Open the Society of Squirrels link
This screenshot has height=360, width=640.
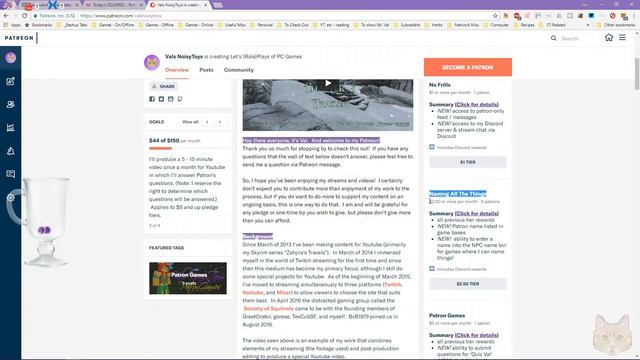click(x=269, y=309)
